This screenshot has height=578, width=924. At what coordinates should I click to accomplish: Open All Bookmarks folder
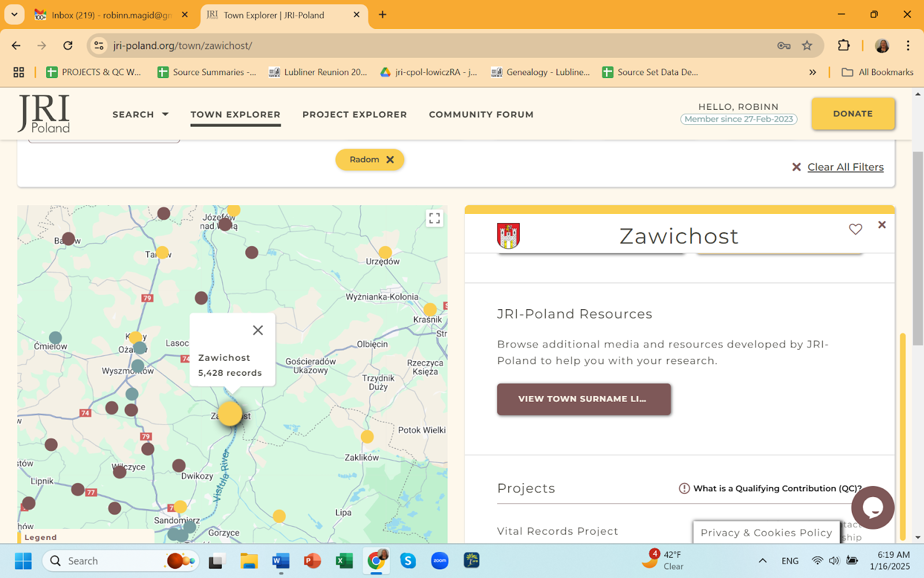[x=877, y=72]
